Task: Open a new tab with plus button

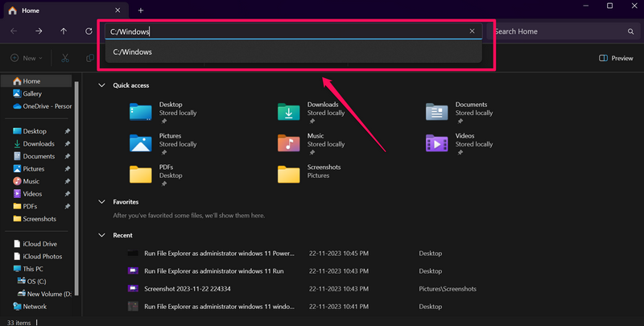Action: (141, 10)
